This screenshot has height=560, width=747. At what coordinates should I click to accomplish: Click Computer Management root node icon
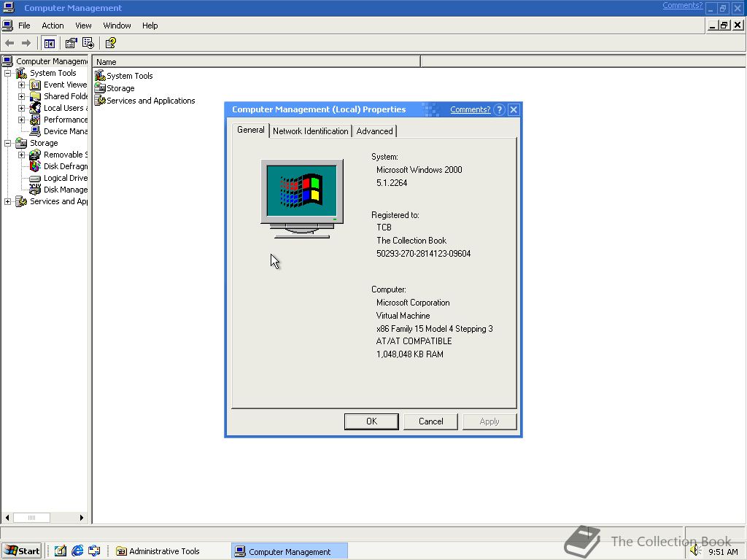pyautogui.click(x=7, y=61)
